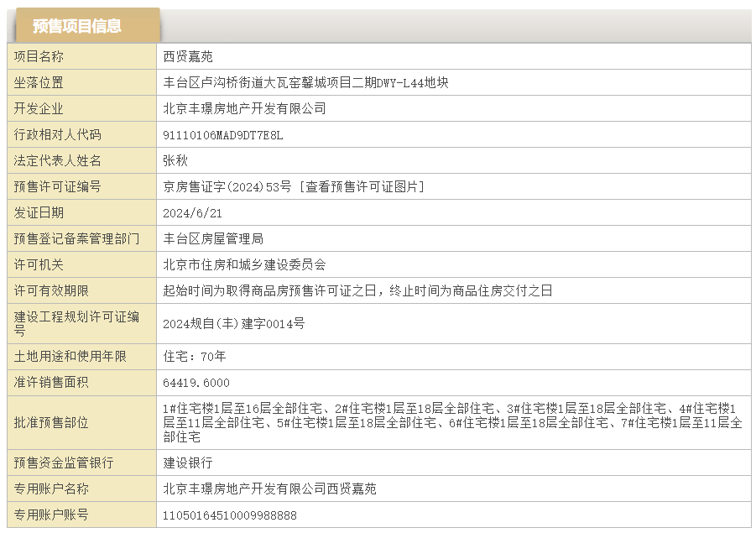Select the code 91110106MAD9DT7E8L
Viewport: 756px width, 533px height.
pyautogui.click(x=223, y=135)
